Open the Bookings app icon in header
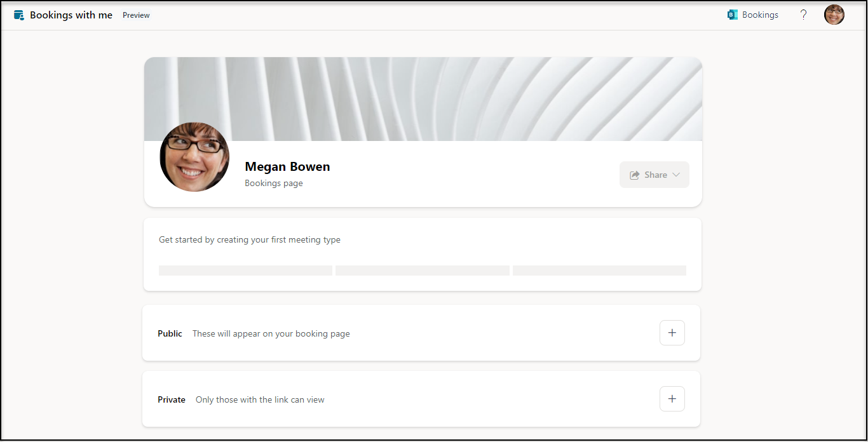This screenshot has width=868, height=442. pyautogui.click(x=733, y=15)
